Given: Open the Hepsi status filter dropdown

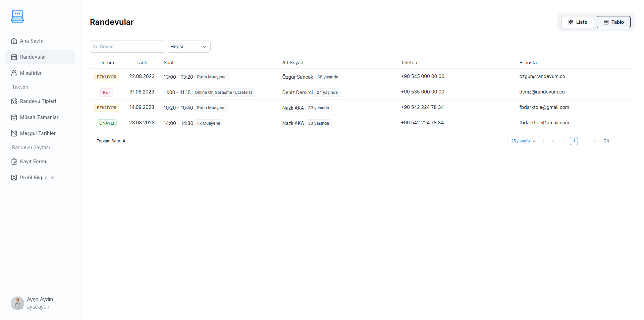Looking at the screenshot, I should (x=189, y=47).
